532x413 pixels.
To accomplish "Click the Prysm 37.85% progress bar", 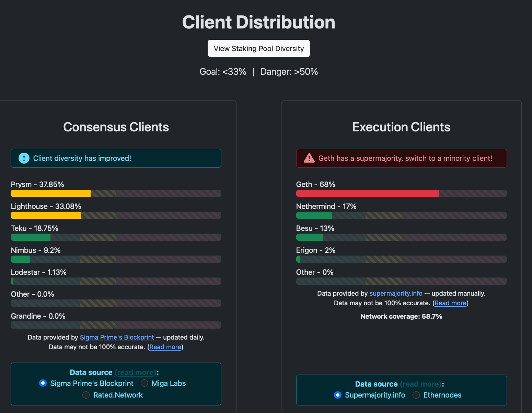I will pos(116,193).
